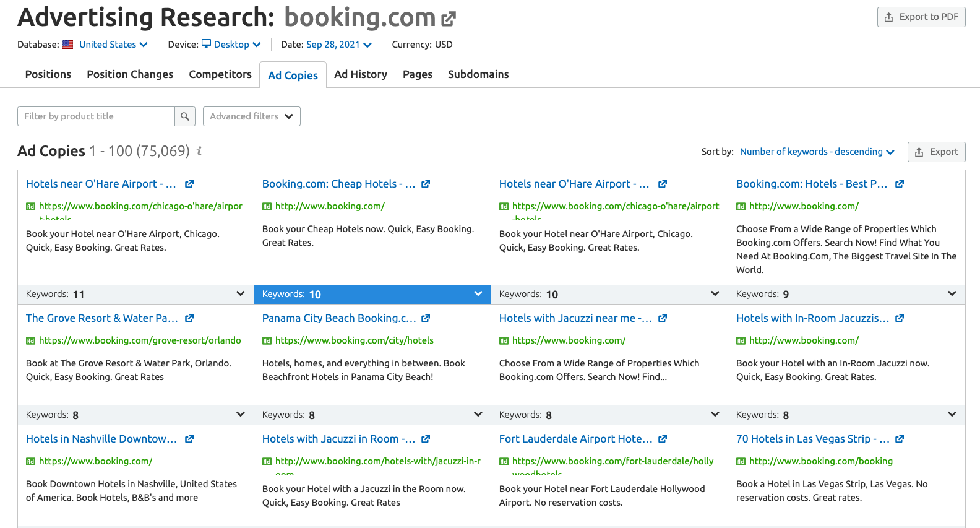Switch to the Positions tab
This screenshot has width=980, height=528.
point(48,74)
